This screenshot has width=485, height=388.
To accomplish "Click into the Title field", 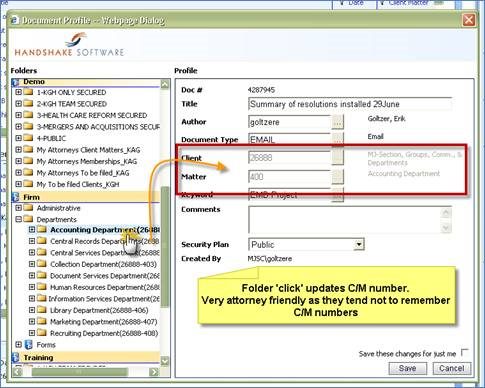I will [x=350, y=104].
